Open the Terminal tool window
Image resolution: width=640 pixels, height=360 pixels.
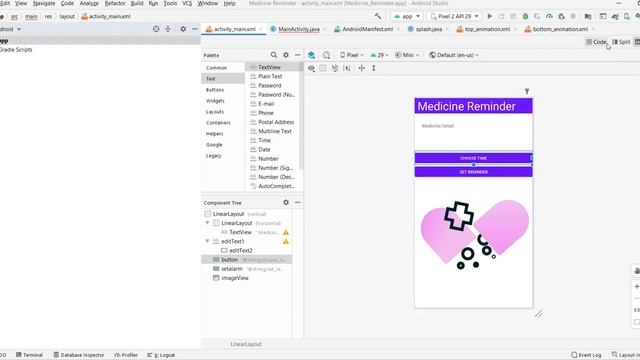[29, 355]
